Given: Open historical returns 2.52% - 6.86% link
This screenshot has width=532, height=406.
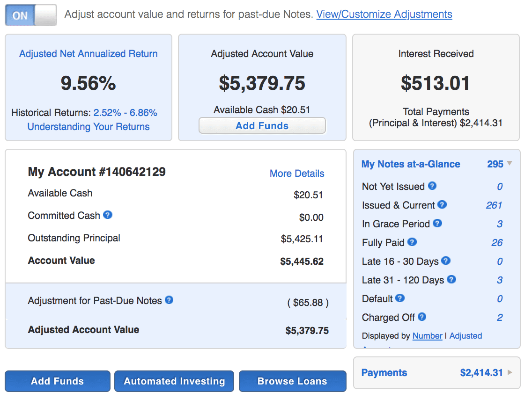Looking at the screenshot, I should click(x=125, y=113).
